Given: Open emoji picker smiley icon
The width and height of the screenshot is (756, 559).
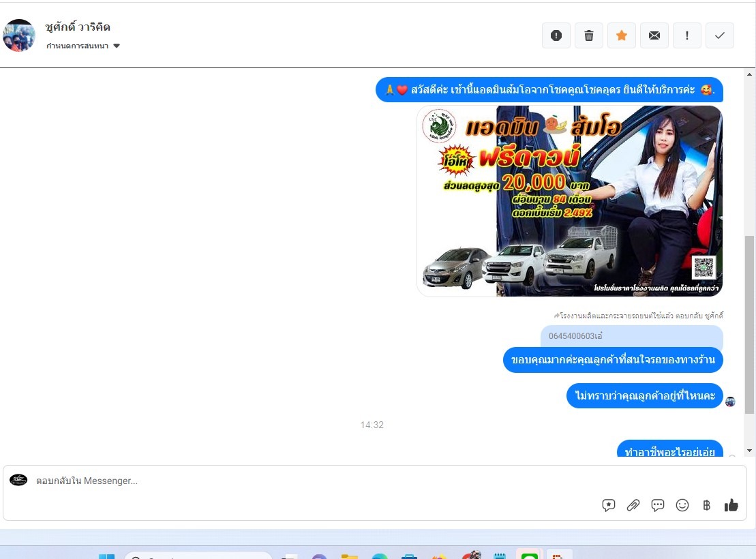Looking at the screenshot, I should coord(682,505).
